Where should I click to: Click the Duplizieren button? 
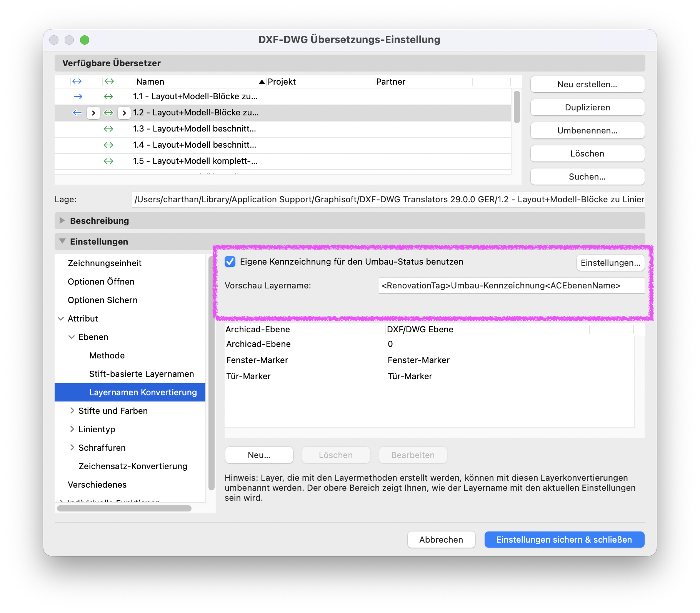coord(587,107)
